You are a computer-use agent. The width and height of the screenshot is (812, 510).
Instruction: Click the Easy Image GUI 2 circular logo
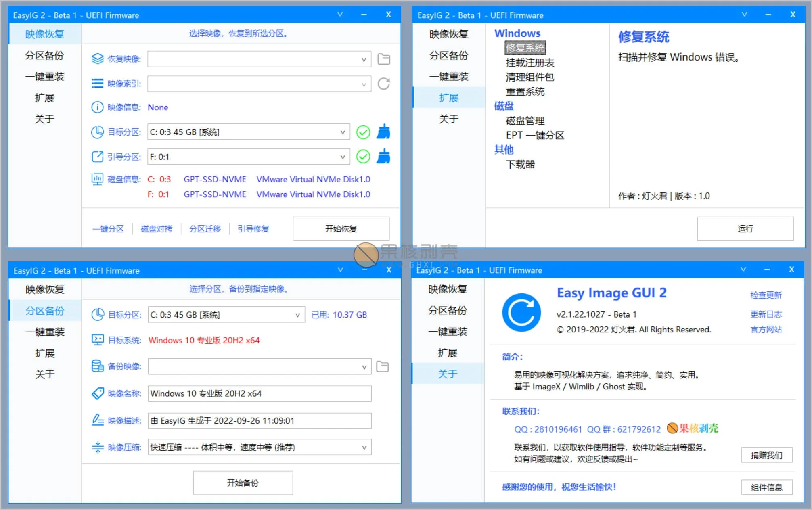tap(521, 313)
